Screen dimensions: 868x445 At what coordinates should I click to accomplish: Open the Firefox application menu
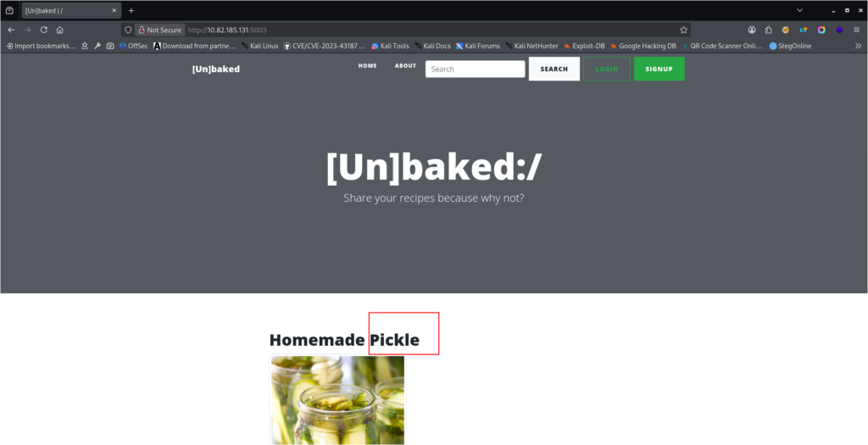coord(856,30)
